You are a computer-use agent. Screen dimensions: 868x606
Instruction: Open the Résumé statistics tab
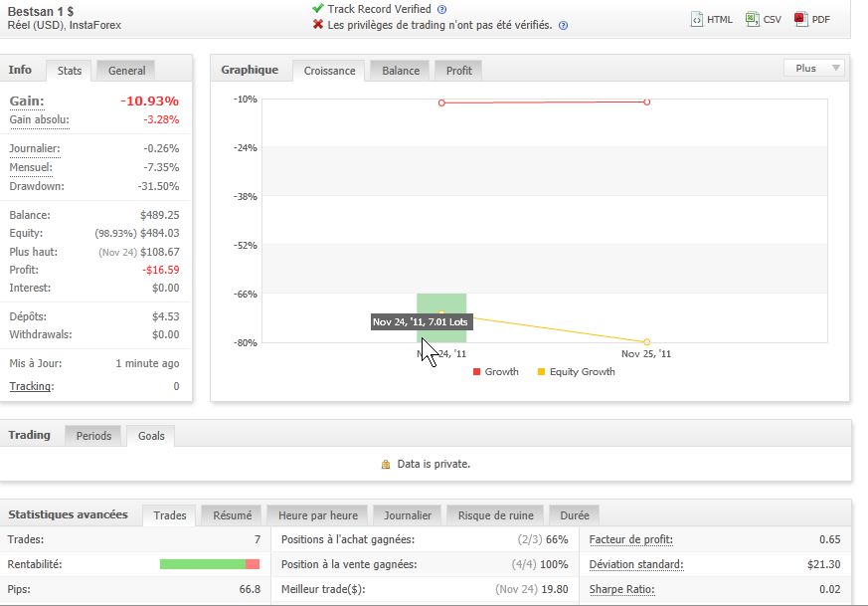[232, 515]
